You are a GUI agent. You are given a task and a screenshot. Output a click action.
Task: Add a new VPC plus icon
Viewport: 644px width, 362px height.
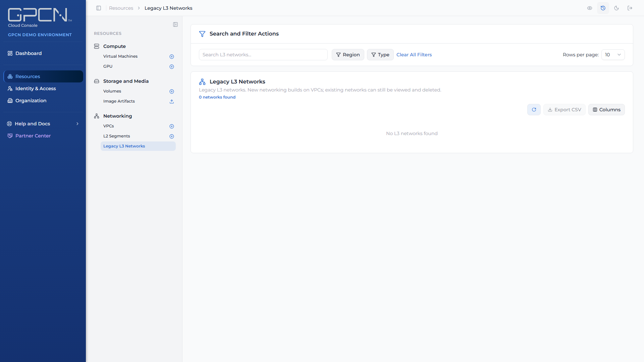[172, 126]
